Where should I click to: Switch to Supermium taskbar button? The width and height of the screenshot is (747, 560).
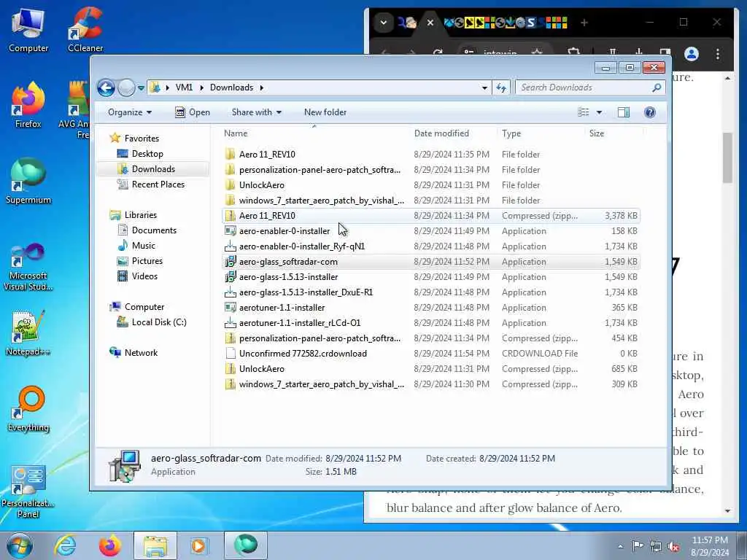coord(245,545)
